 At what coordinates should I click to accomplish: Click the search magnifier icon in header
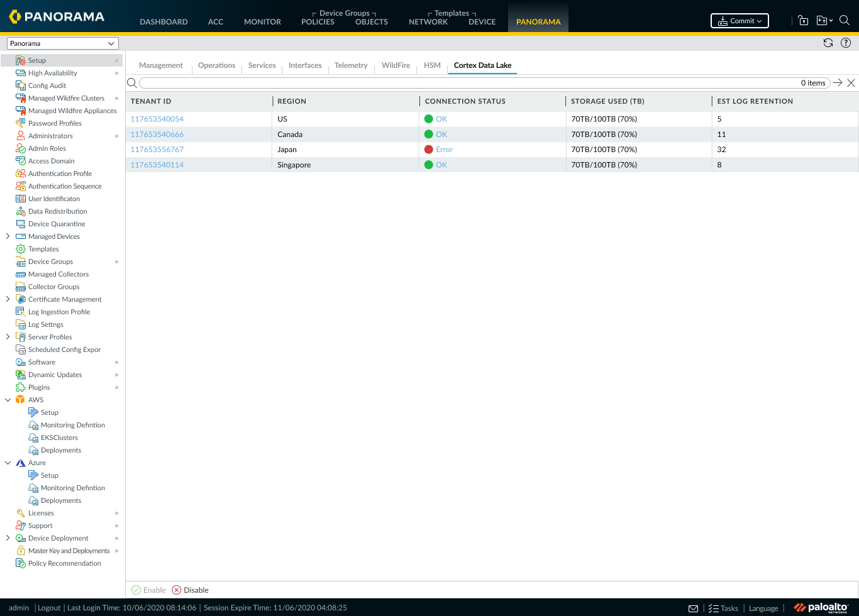pos(845,20)
